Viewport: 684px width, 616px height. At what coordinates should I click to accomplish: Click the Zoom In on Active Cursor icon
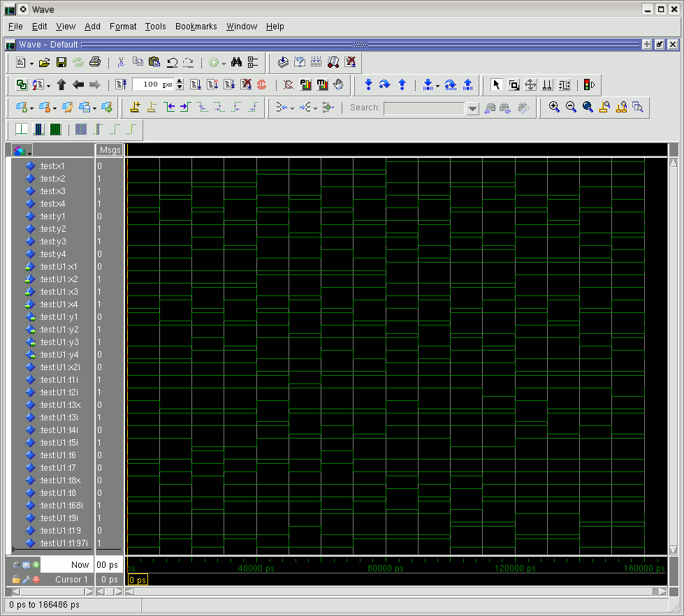click(x=604, y=108)
